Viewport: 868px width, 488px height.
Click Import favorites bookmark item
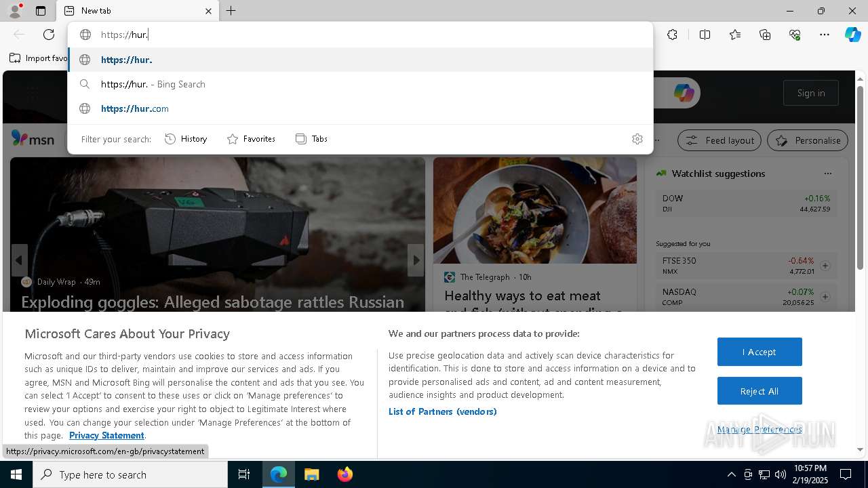point(39,58)
